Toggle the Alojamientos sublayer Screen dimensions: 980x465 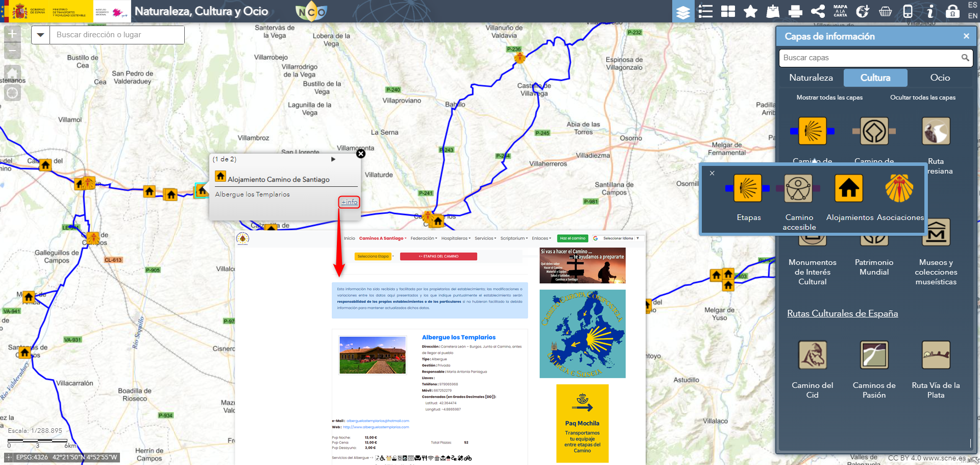[x=849, y=188]
